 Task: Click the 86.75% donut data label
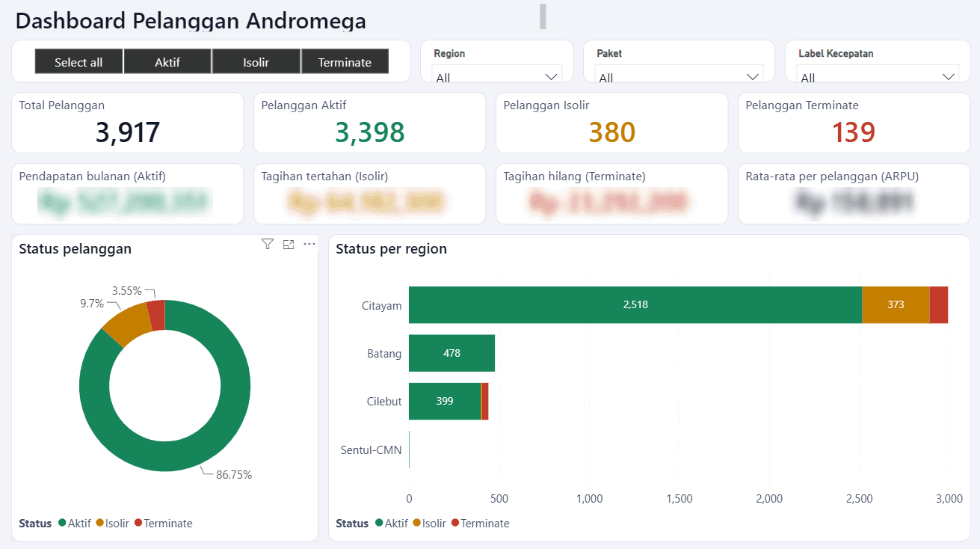pyautogui.click(x=234, y=475)
